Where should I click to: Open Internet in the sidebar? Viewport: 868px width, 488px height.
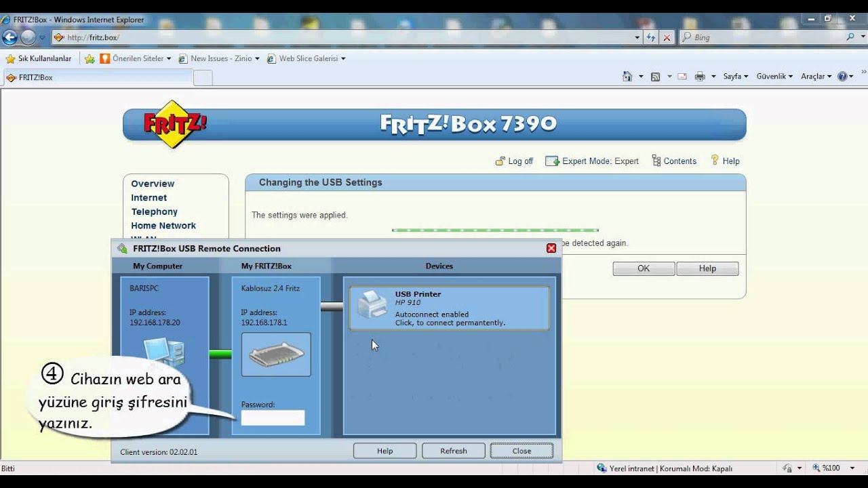pos(149,198)
